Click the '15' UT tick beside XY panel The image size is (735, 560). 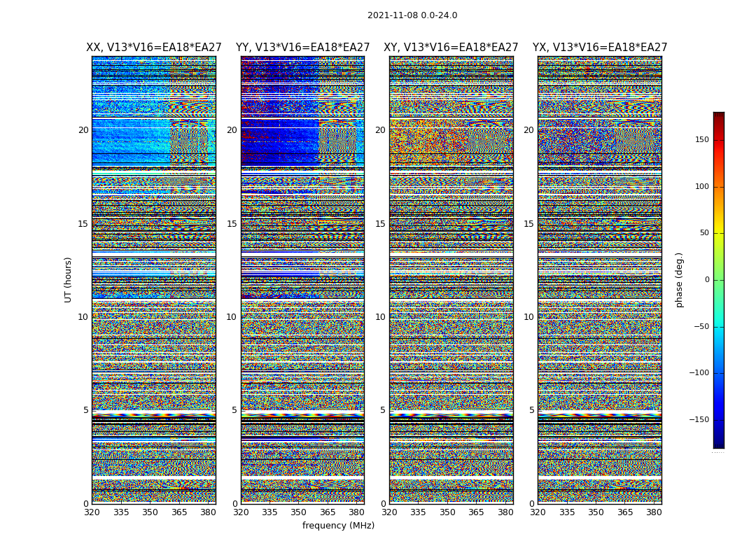tap(381, 224)
